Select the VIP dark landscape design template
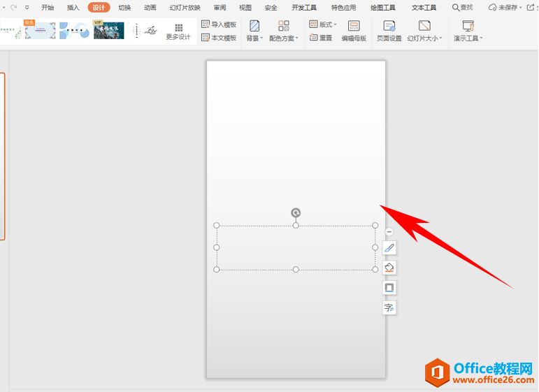The image size is (539, 392). pos(109,31)
